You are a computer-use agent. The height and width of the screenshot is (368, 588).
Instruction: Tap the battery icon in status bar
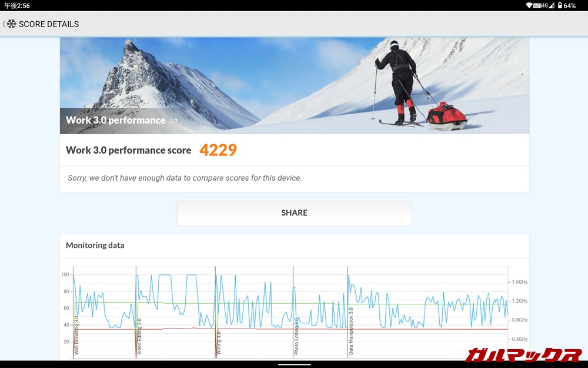pyautogui.click(x=559, y=5)
